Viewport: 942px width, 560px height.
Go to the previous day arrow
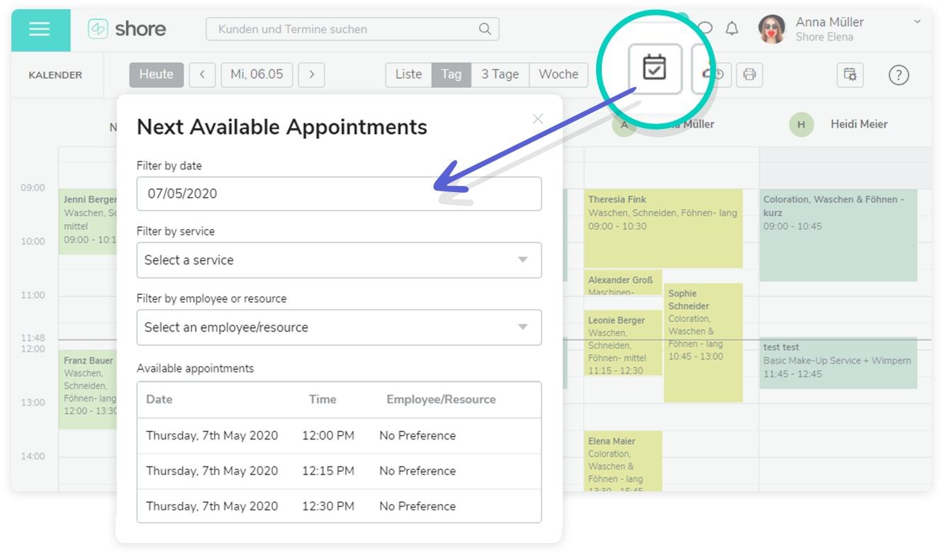click(203, 74)
